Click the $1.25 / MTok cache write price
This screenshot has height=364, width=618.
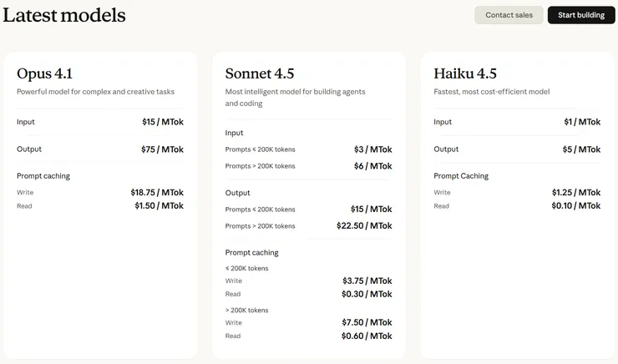[575, 192]
